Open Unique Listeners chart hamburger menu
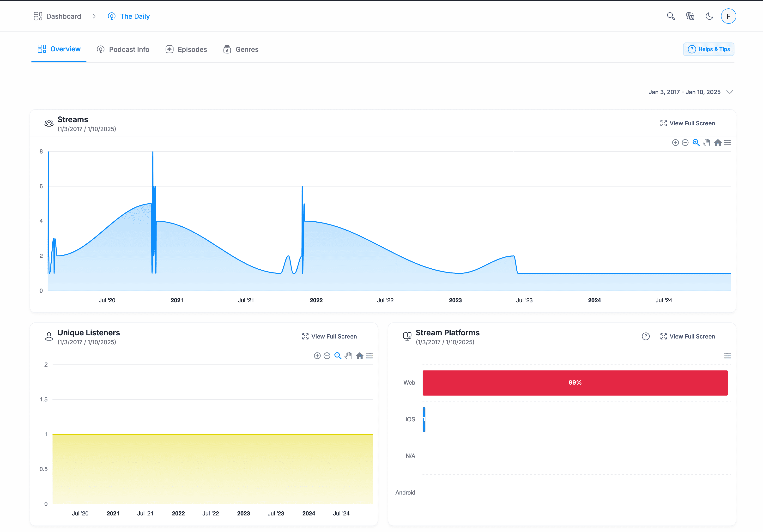Screen dimensions: 763x532 369,356
